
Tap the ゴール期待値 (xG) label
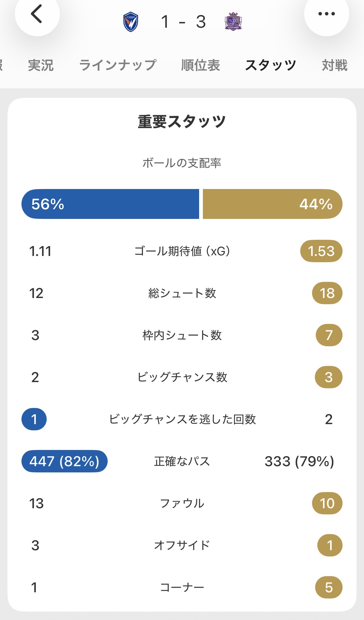pos(182,251)
